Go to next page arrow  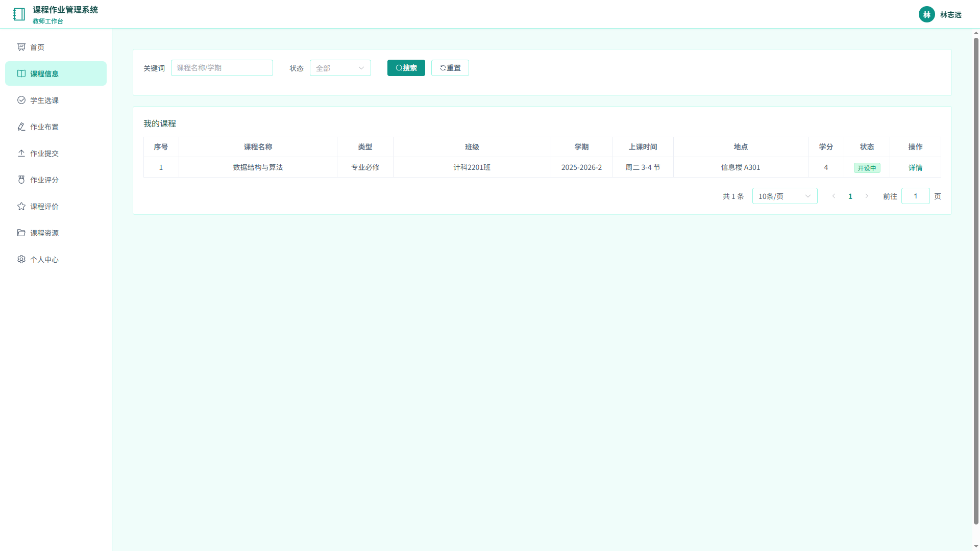867,196
